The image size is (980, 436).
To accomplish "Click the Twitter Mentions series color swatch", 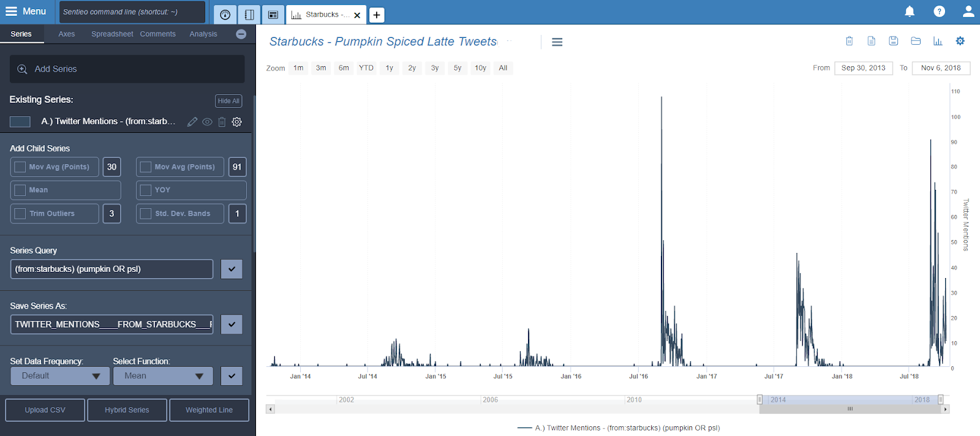I will (20, 122).
